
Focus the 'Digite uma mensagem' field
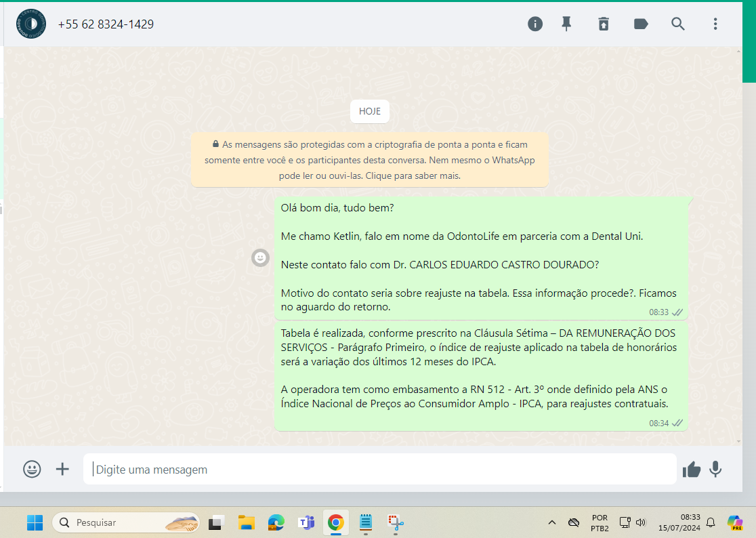pos(379,469)
